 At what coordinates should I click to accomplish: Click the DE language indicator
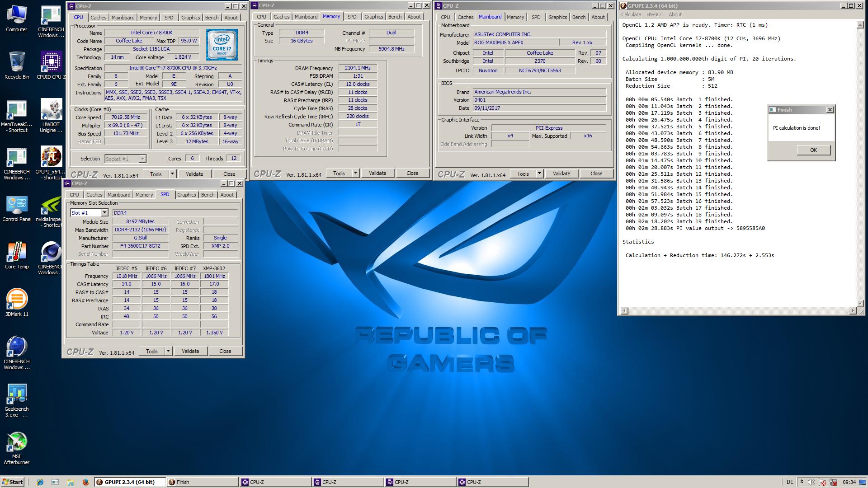pos(790,482)
